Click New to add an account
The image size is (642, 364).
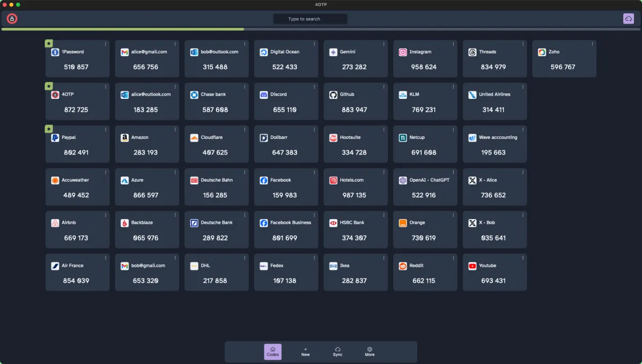pos(305,351)
